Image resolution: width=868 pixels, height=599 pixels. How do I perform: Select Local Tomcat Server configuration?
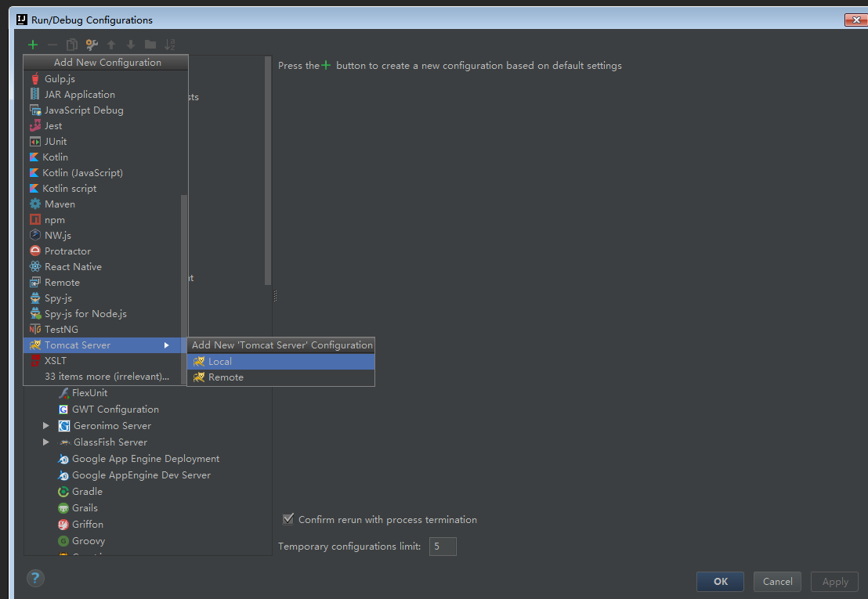[281, 362]
